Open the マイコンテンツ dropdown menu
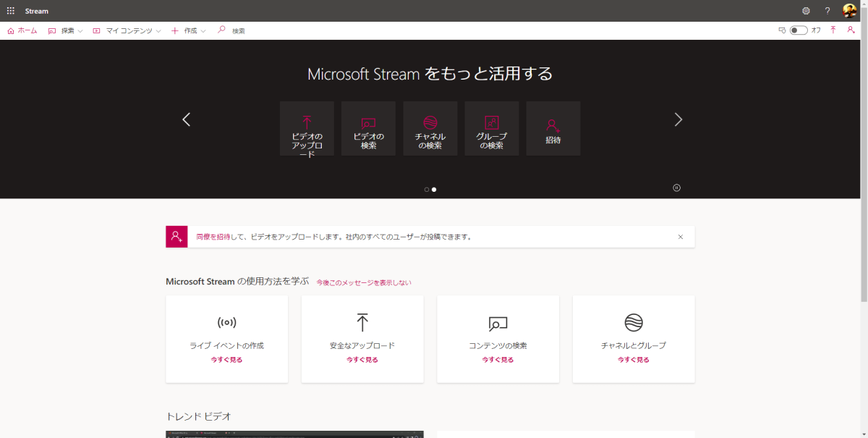Image resolution: width=868 pixels, height=438 pixels. (127, 30)
